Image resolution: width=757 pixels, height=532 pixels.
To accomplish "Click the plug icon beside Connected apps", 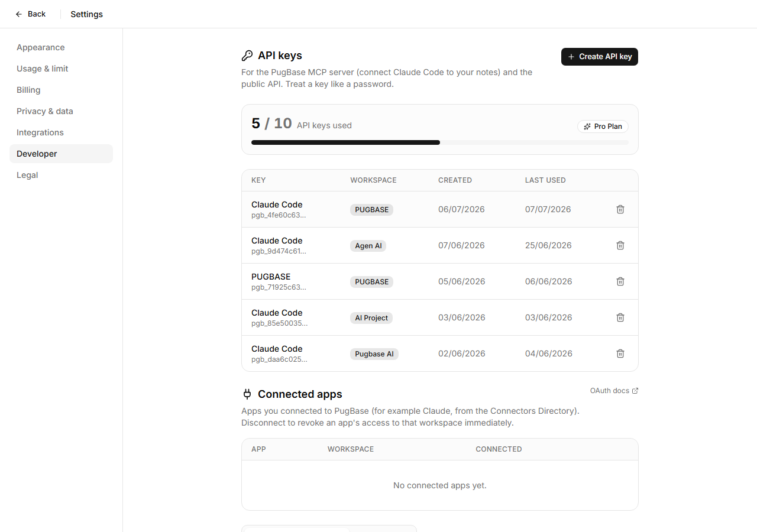I will (x=247, y=394).
